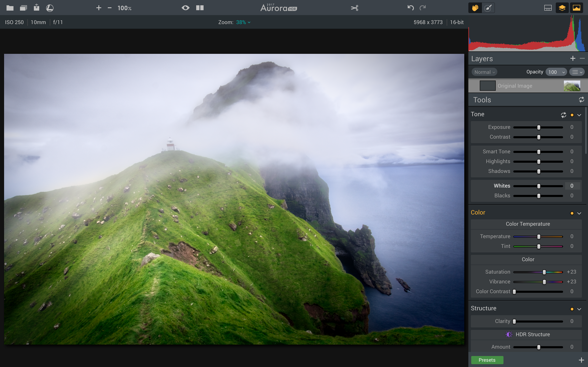Click the hand/pan tool icon
Image resolution: width=588 pixels, height=367 pixels.
pyautogui.click(x=475, y=8)
